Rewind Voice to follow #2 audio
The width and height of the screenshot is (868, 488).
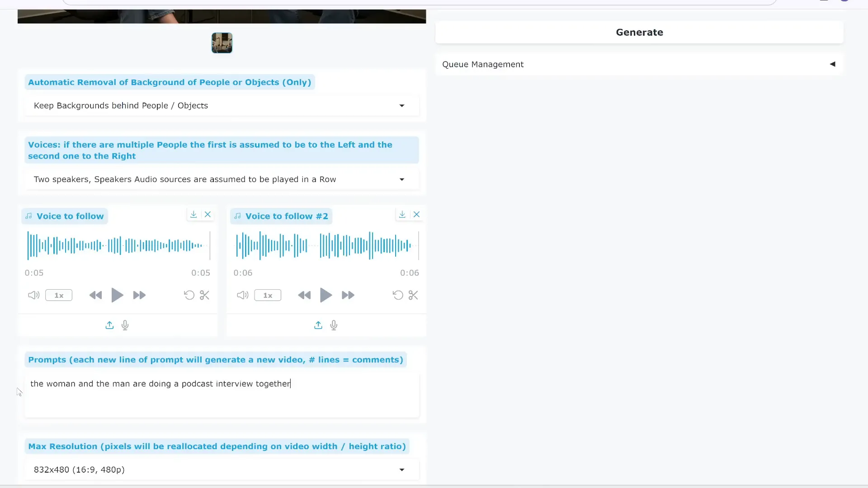tap(304, 296)
